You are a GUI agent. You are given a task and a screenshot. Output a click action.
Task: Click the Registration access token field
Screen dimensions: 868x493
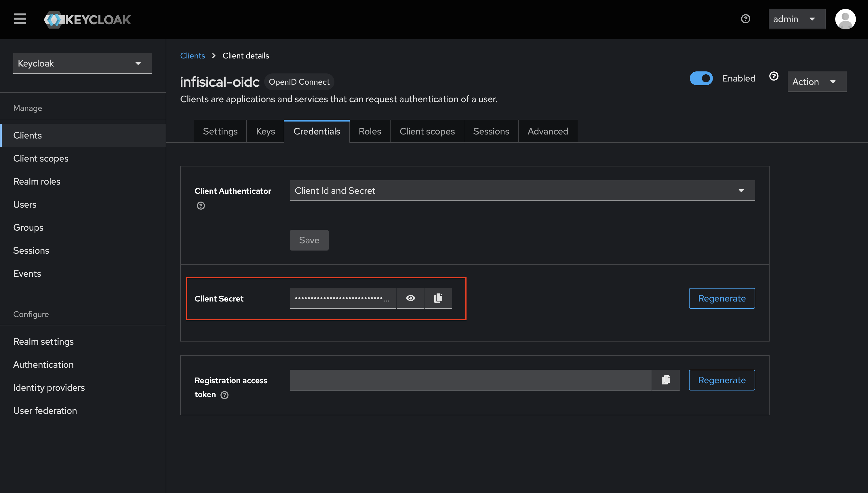pyautogui.click(x=471, y=380)
